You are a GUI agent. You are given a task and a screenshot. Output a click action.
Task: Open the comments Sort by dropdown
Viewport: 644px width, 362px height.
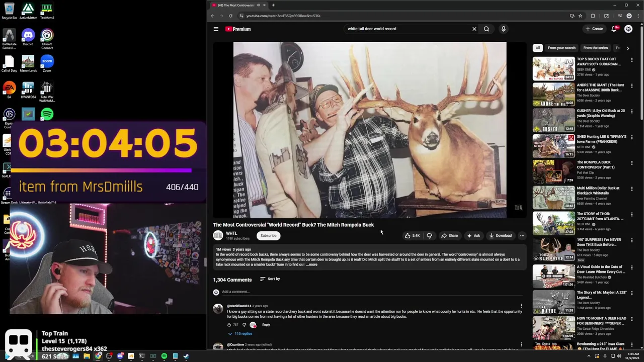click(x=270, y=279)
